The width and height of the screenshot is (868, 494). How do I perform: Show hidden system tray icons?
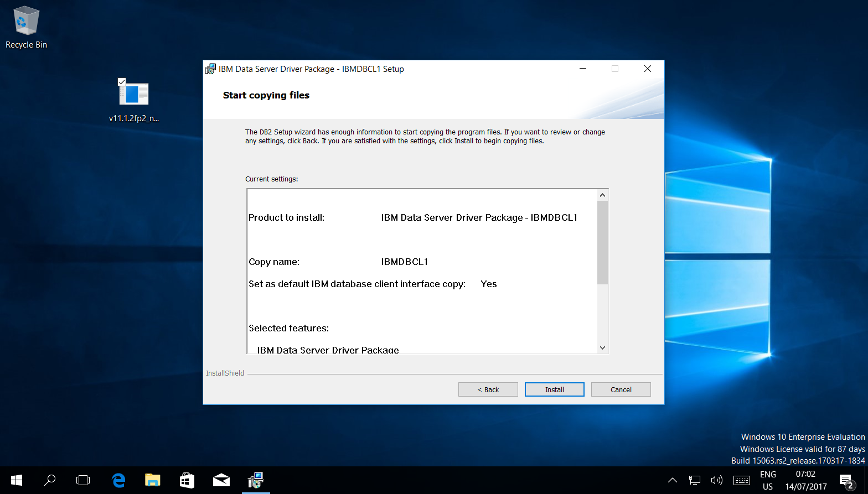point(672,480)
